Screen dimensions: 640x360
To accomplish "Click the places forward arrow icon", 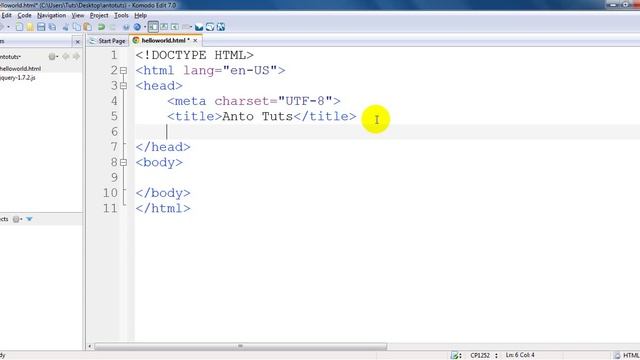I will pyautogui.click(x=76, y=56).
